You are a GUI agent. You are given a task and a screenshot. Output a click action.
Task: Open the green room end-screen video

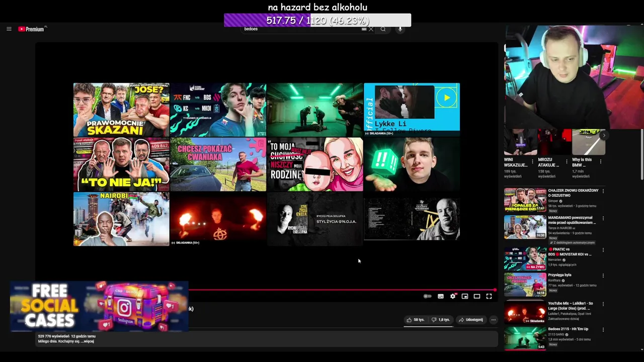[315, 110]
